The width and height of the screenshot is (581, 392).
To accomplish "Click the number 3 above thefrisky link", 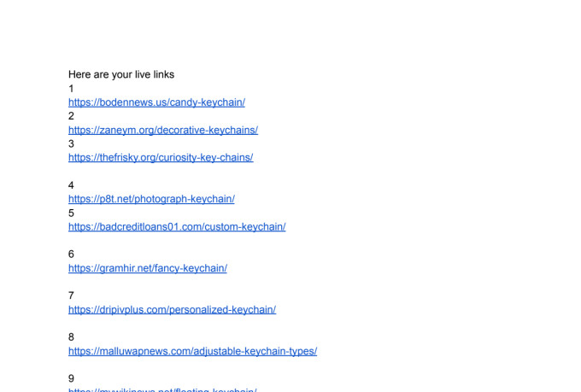I will pos(71,143).
